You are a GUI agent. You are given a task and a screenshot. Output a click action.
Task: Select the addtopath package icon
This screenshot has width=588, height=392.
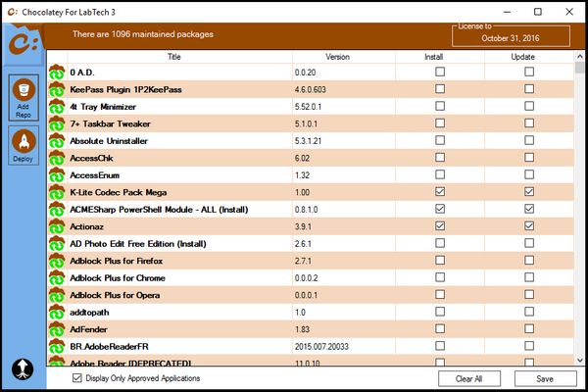pyautogui.click(x=57, y=312)
